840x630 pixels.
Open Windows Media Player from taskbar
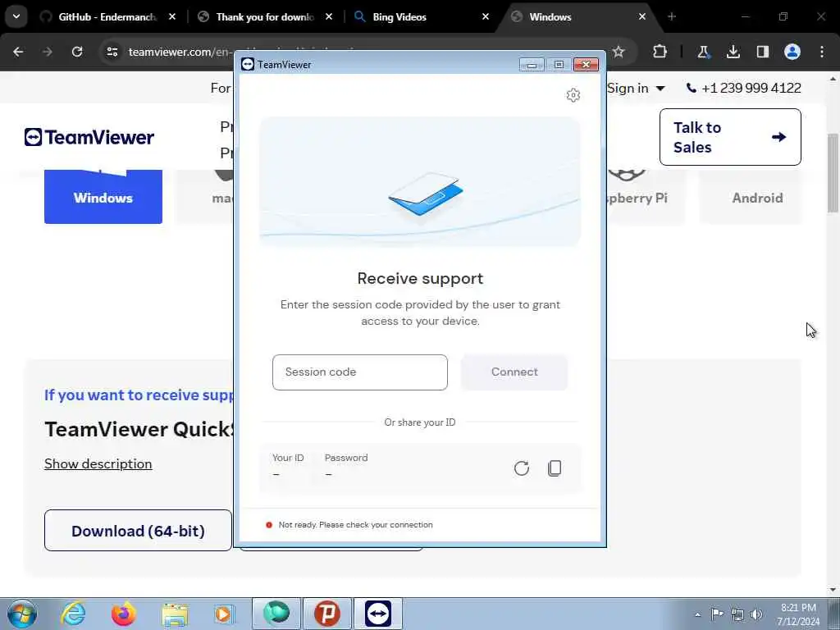[224, 614]
